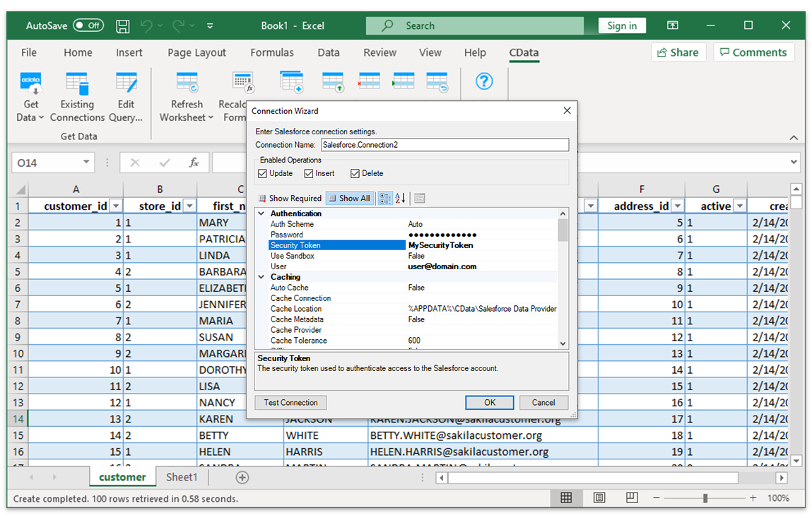The width and height of the screenshot is (812, 518).
Task: Disable the Delete operation checkbox
Action: click(355, 174)
